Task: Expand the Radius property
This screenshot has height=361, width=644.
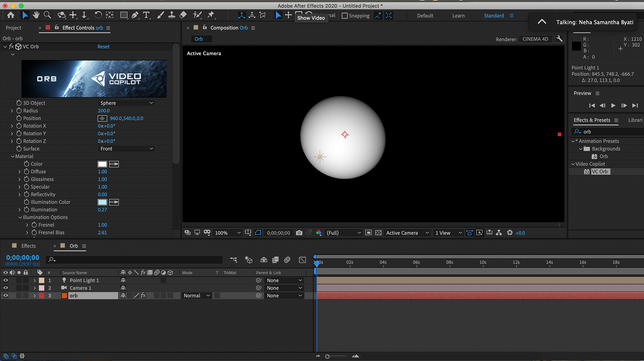Action: pyautogui.click(x=12, y=111)
